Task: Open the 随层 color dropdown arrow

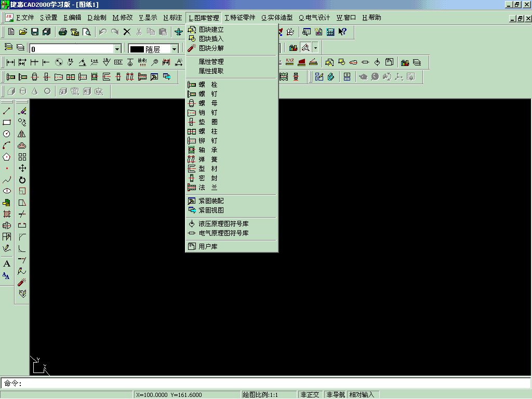Action: (x=174, y=49)
